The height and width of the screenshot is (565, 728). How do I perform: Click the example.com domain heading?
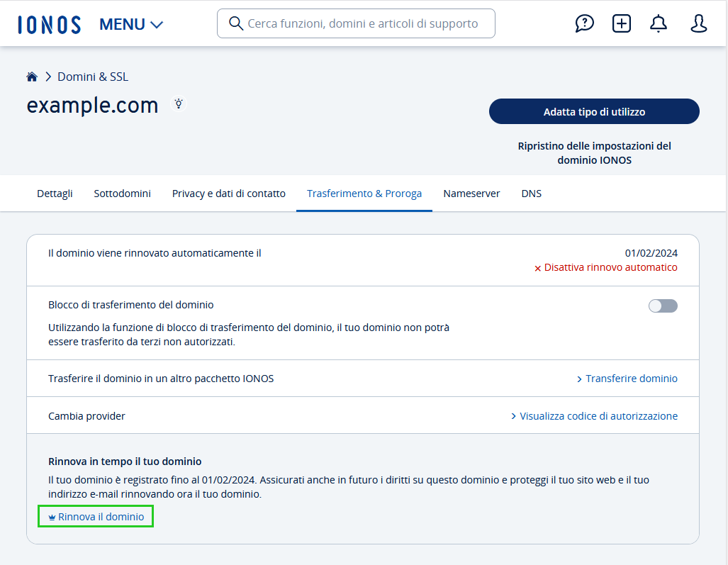point(92,106)
